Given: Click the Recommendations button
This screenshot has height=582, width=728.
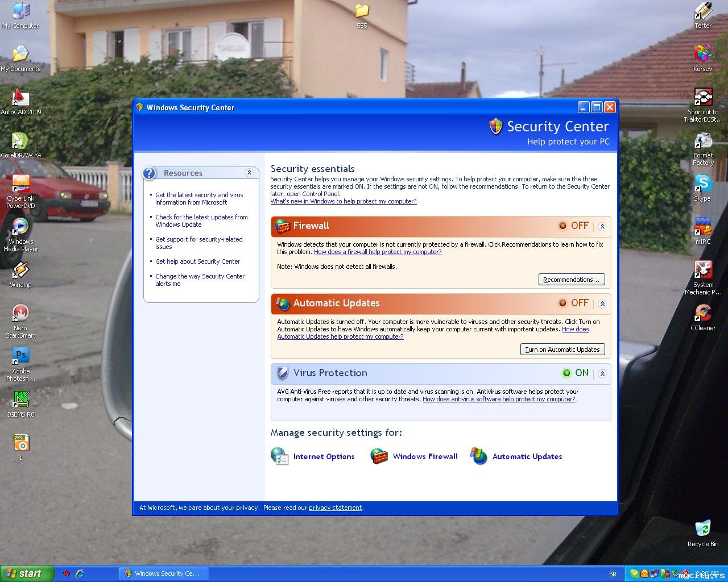Looking at the screenshot, I should [572, 280].
